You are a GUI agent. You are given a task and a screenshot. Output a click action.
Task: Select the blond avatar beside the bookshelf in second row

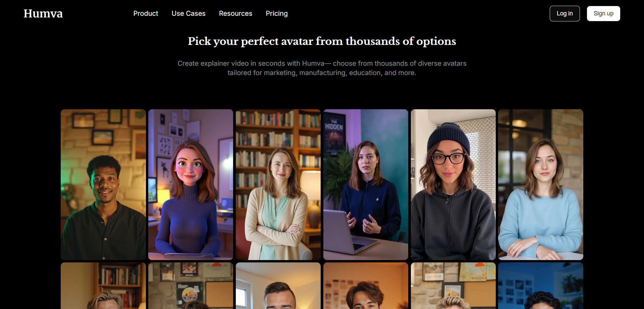click(x=103, y=286)
